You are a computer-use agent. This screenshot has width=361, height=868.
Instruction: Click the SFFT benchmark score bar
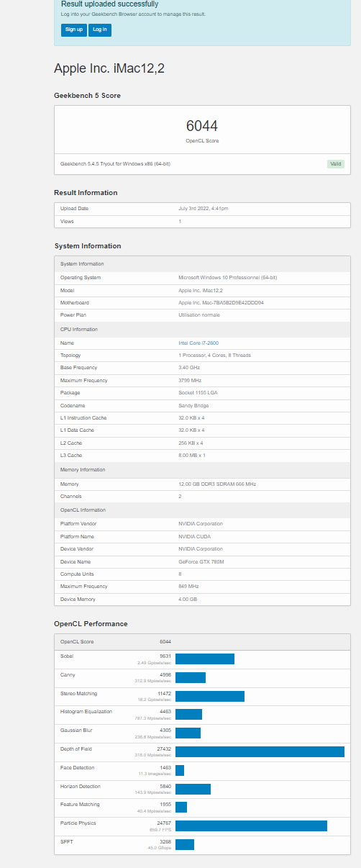[x=185, y=844]
